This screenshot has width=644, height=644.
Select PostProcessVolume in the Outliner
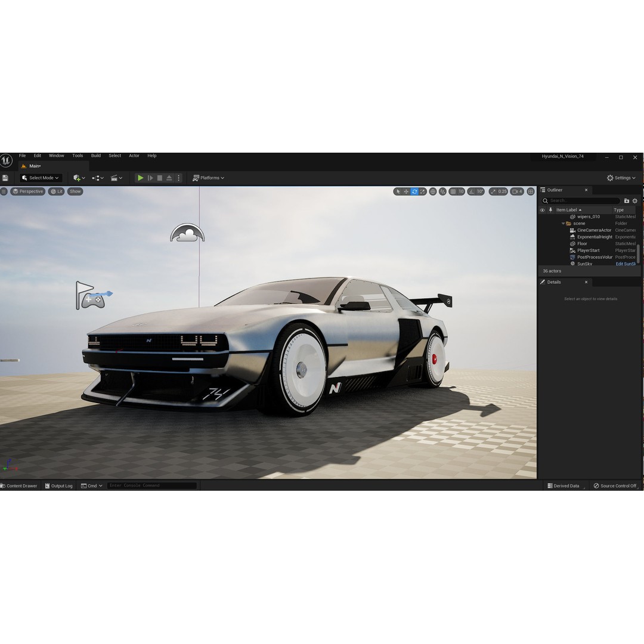point(595,257)
